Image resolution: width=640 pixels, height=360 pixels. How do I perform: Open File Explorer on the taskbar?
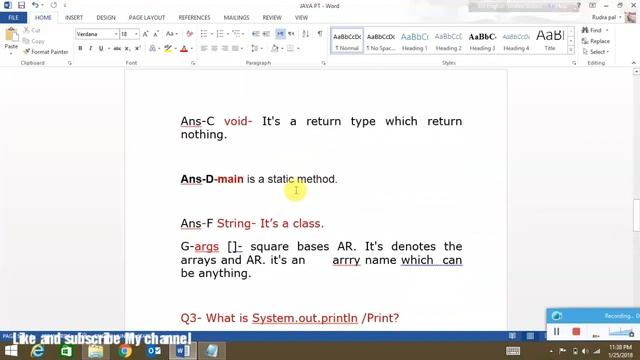[96, 351]
